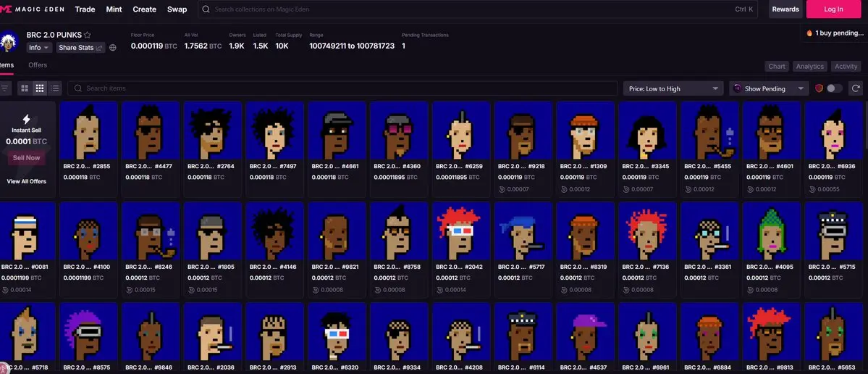Screen dimensions: 868x374
Task: Click the Instant Sell lightning icon
Action: [x=26, y=119]
